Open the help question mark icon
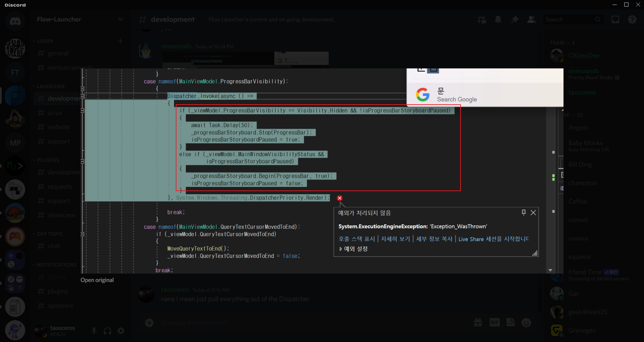The image size is (644, 342). pos(632,19)
